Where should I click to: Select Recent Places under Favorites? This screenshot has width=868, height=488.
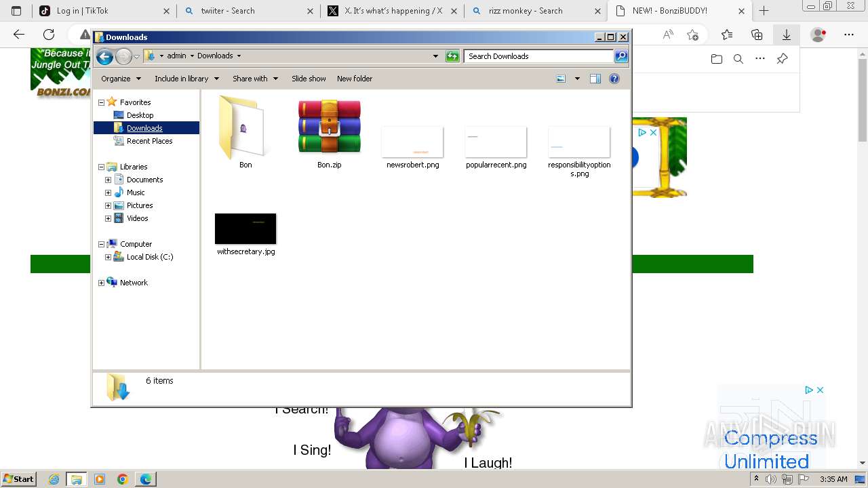pos(149,141)
